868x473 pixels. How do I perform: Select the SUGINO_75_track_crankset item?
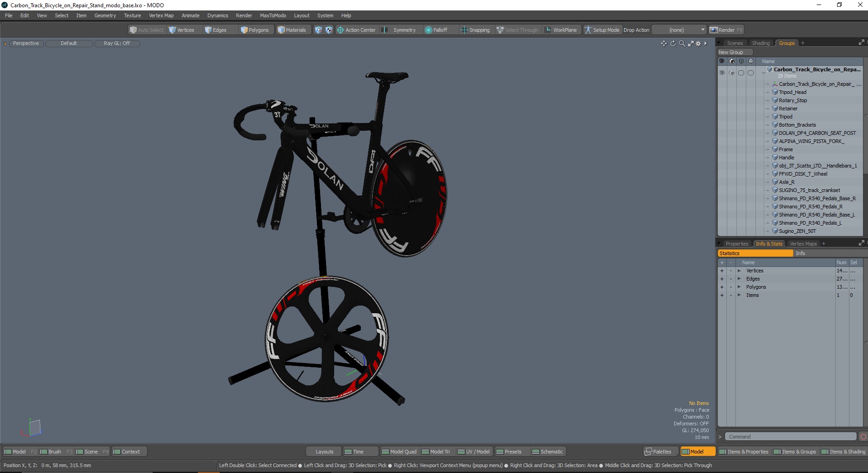pos(809,190)
